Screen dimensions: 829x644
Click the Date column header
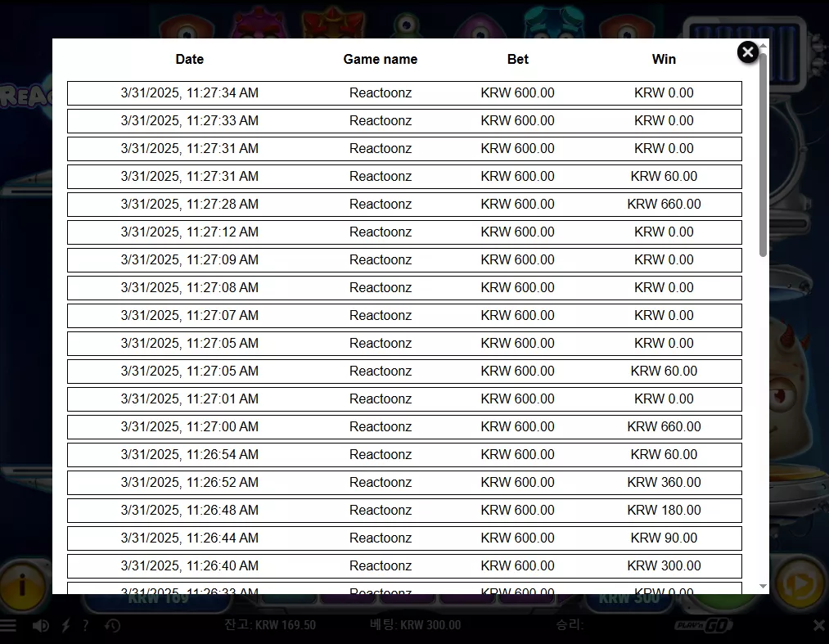coord(189,59)
